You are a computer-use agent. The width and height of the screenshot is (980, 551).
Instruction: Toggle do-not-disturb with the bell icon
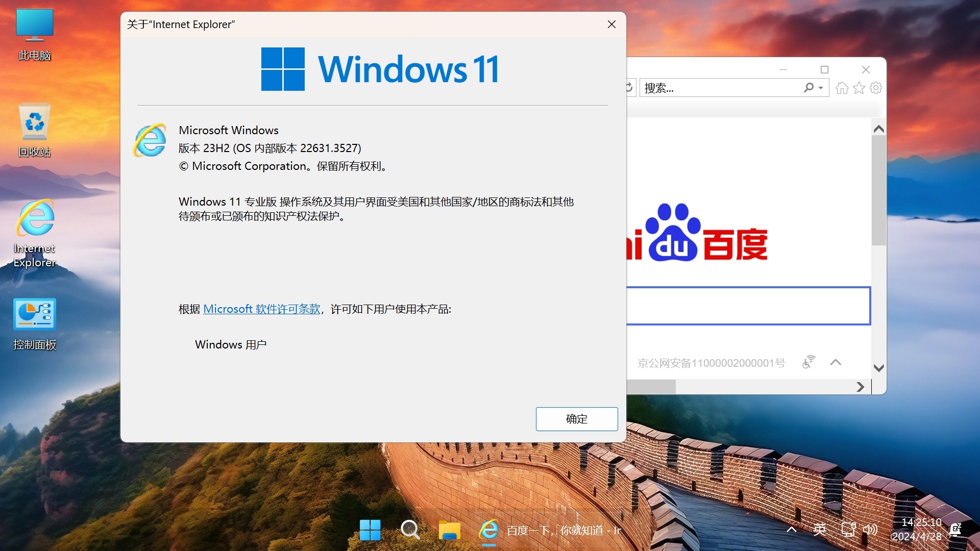[x=957, y=530]
